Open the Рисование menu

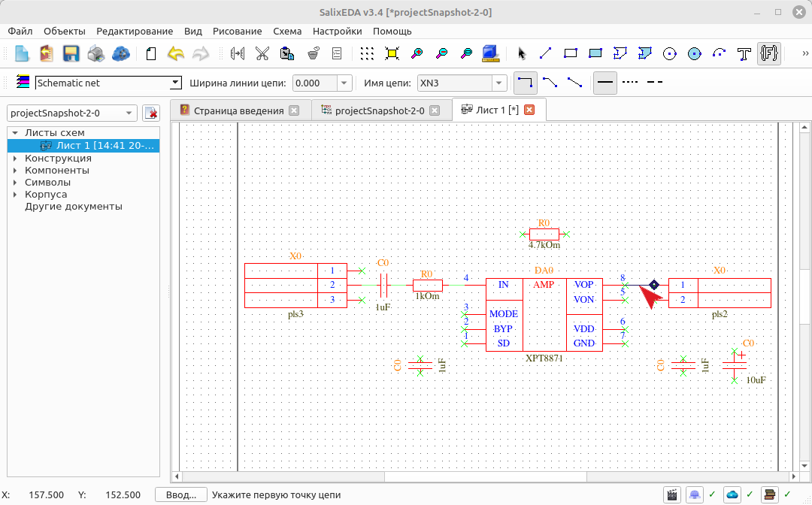click(x=237, y=31)
